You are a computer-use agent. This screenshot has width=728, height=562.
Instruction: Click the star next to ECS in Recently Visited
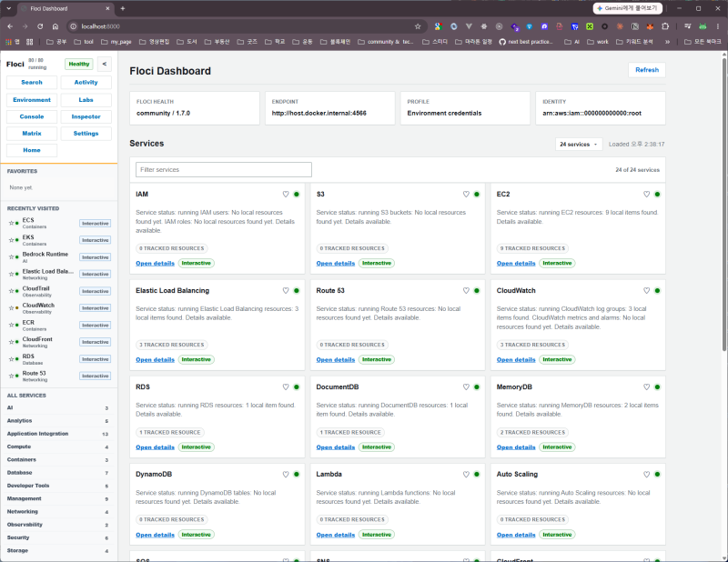[x=11, y=223]
